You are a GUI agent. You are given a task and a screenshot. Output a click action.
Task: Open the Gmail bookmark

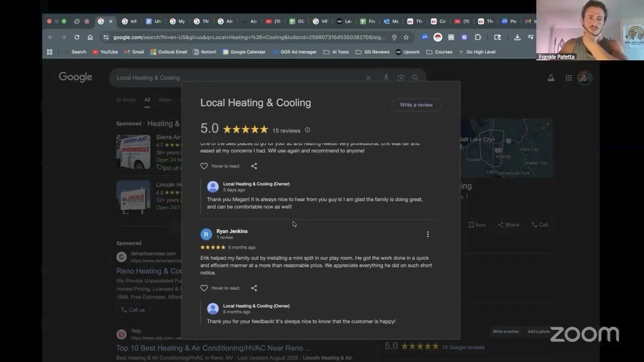(x=134, y=52)
